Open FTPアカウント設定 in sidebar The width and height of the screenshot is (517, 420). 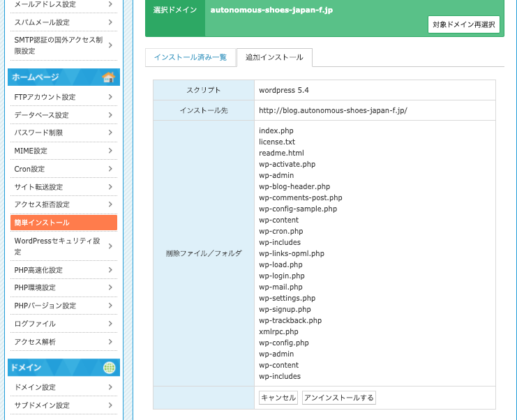(x=45, y=97)
